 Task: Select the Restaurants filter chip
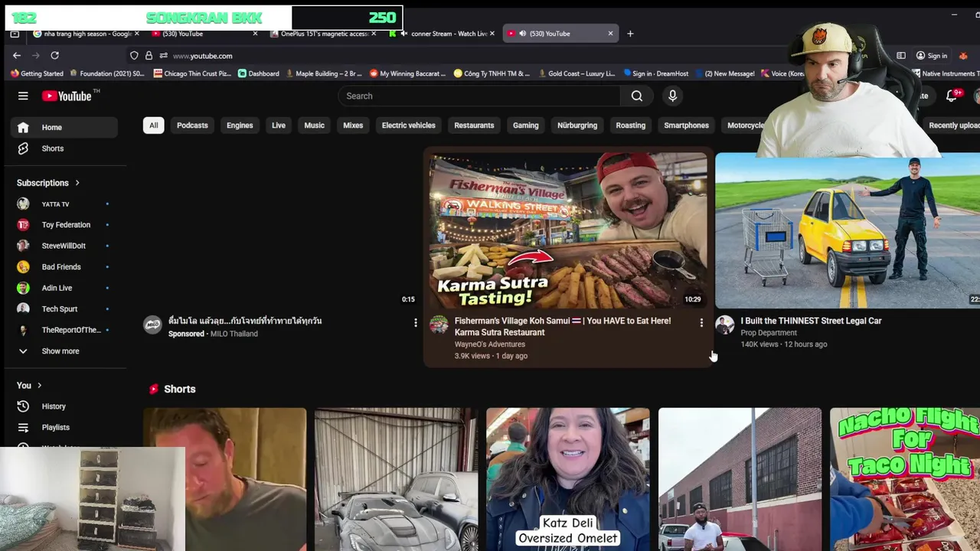tap(474, 126)
